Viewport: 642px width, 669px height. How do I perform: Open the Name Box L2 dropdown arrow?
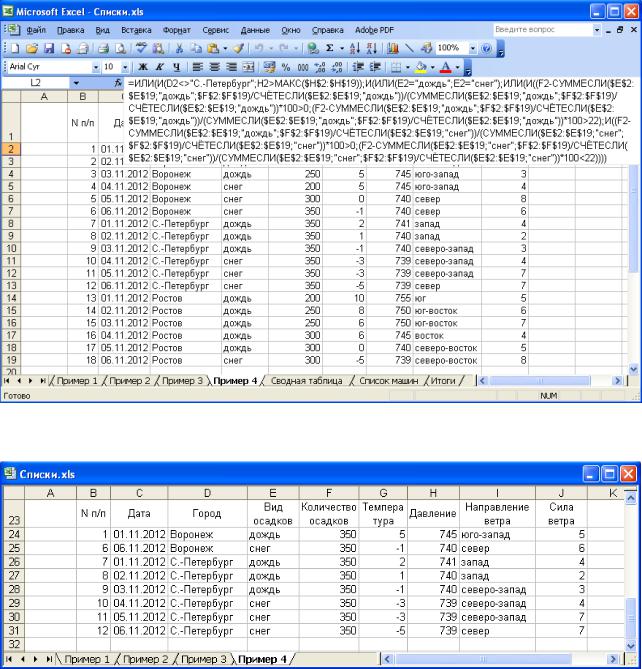(76, 83)
